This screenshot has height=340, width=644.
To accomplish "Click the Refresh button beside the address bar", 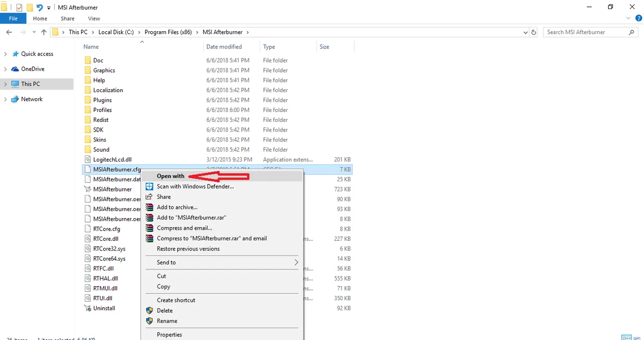I will click(534, 32).
